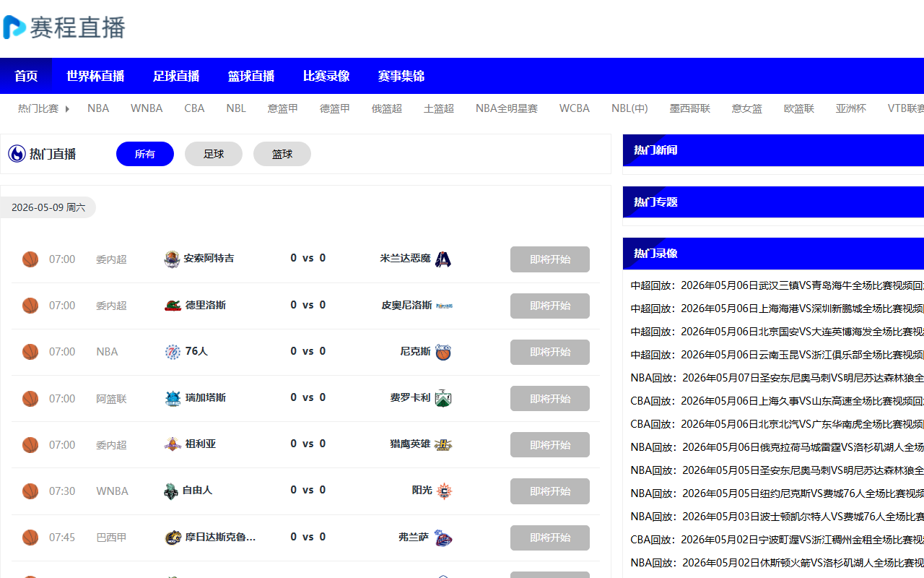This screenshot has height=578, width=924.
Task: Expand the 热门比赛 arrow
Action: click(x=67, y=108)
